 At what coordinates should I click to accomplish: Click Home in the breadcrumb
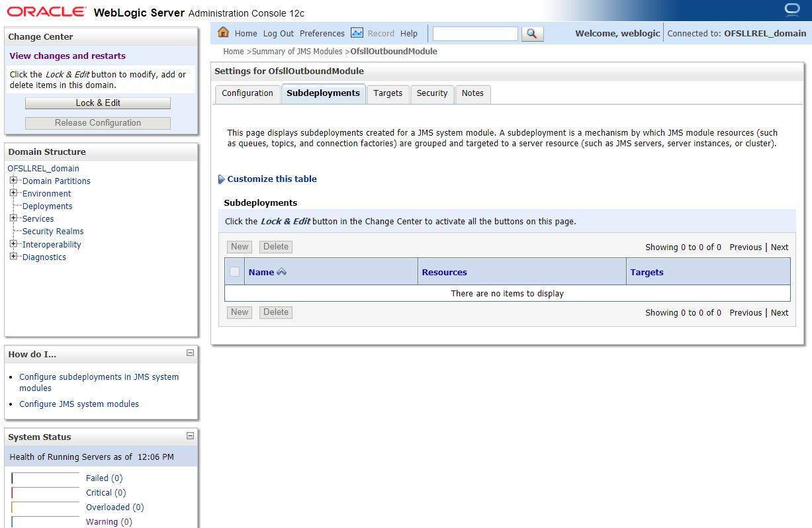tap(234, 51)
